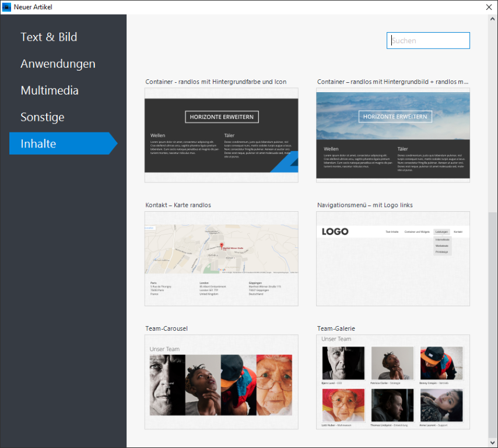Viewport: 498px width, 448px height.
Task: Click 'Container - randlos mit Hintergrundfarbe und Icon' label
Action: (216, 82)
